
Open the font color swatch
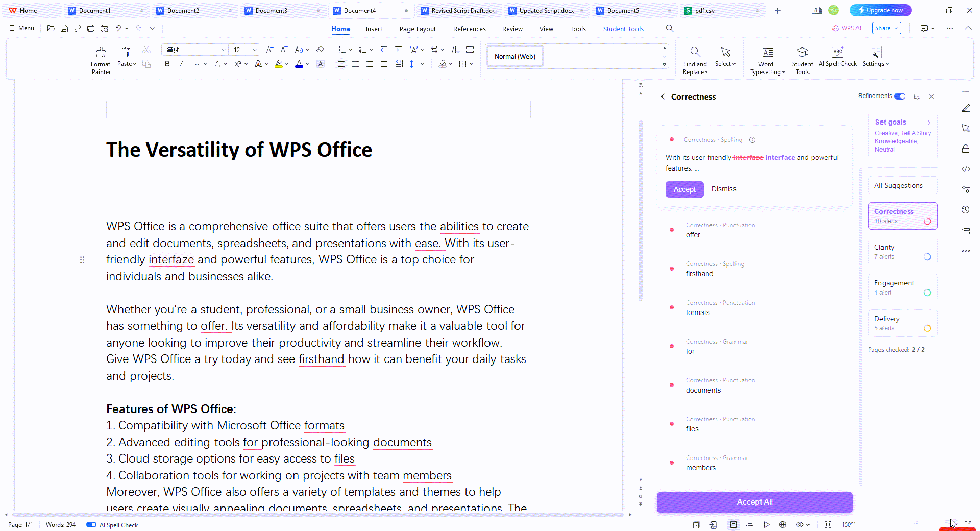299,64
